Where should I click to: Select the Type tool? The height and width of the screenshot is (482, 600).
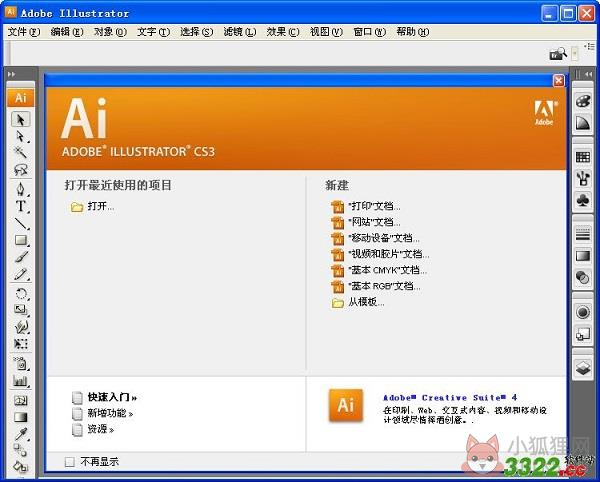21,206
